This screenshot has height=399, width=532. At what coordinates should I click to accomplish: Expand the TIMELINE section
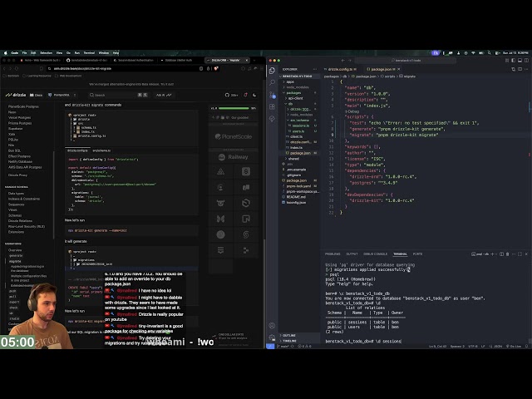tap(298, 341)
